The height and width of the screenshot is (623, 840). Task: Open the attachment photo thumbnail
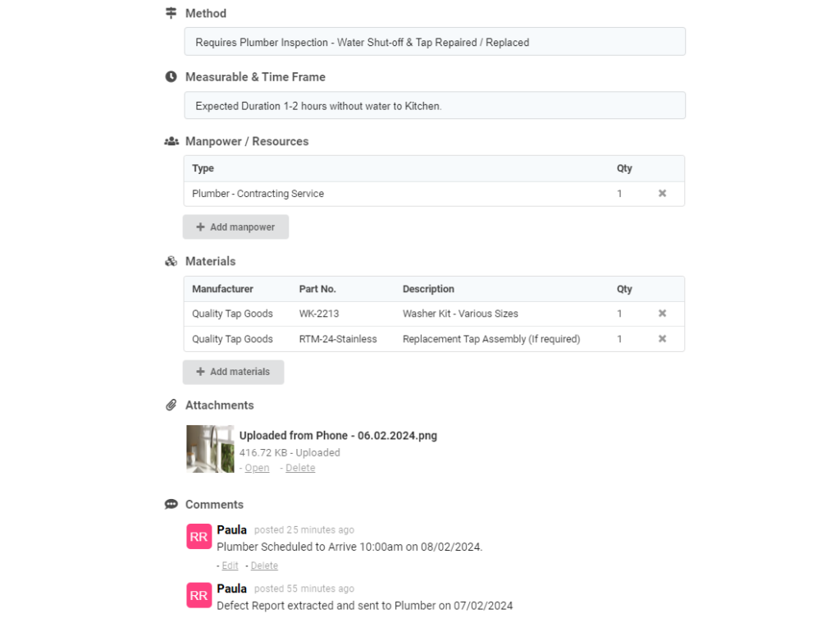210,449
